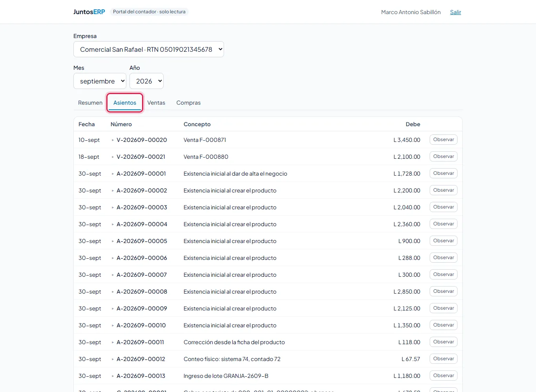The image size is (536, 392).
Task: Expand entry A-202609-00007 triangle
Action: [113, 275]
